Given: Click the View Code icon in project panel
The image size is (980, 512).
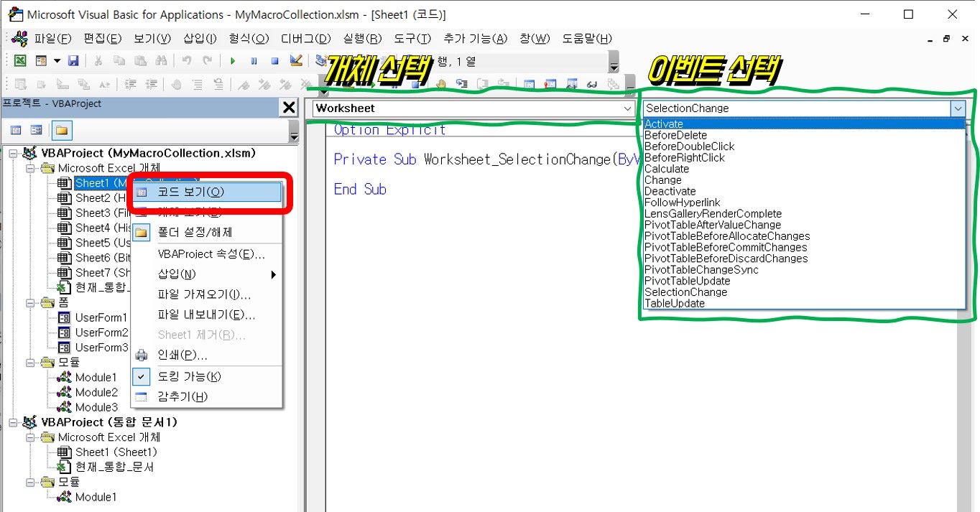Looking at the screenshot, I should (x=16, y=131).
